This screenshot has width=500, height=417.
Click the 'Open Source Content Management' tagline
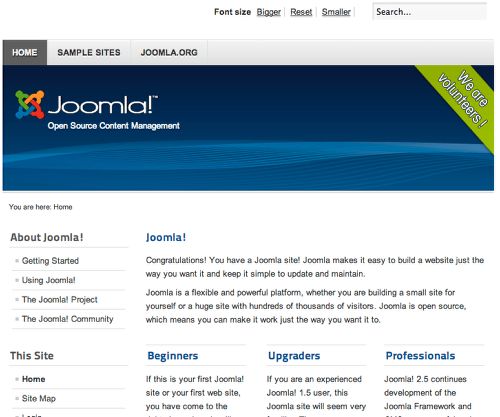click(x=114, y=126)
